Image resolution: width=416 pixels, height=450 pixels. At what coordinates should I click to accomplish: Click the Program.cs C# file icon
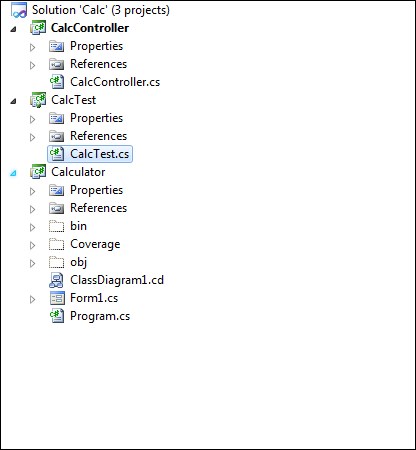click(57, 316)
